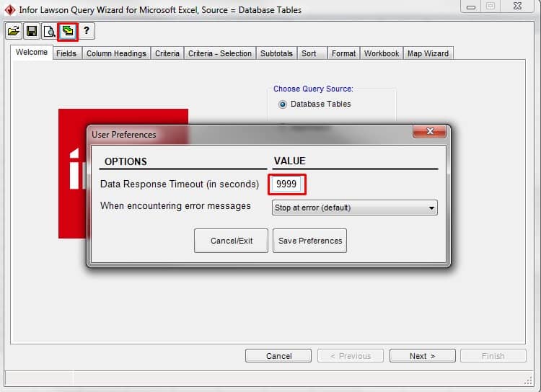Click the Infor Lawson red diamond title icon
The height and width of the screenshot is (392, 541).
coord(10,9)
